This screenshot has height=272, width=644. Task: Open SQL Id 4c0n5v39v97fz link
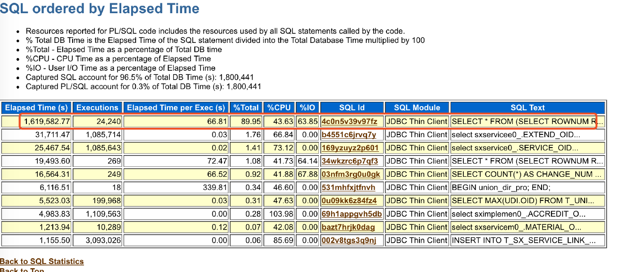(x=349, y=122)
